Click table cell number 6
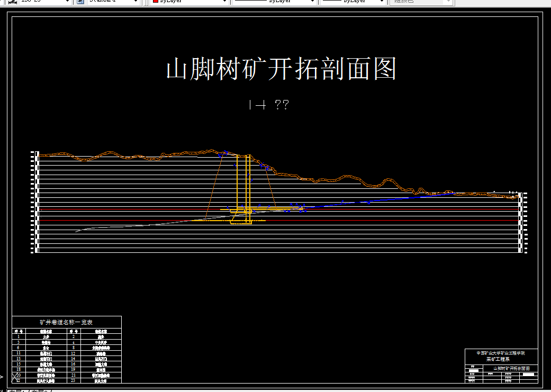This screenshot has height=392, width=551. (19, 348)
